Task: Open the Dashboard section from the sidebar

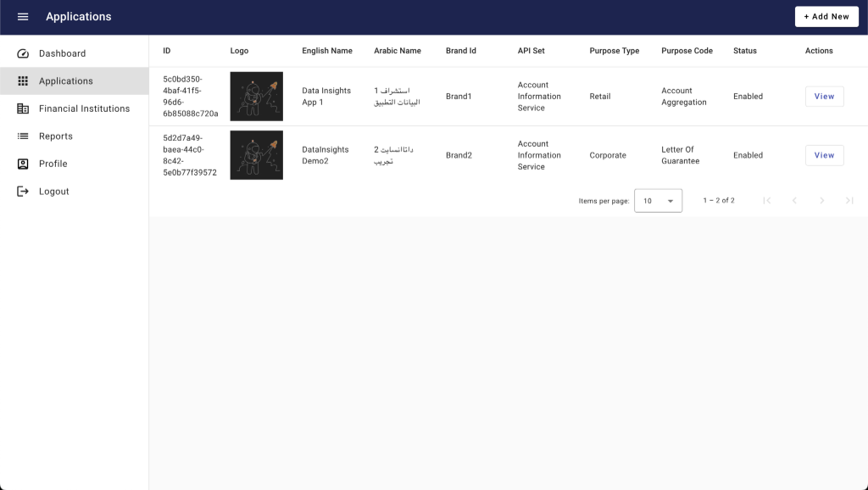Action: coord(64,53)
